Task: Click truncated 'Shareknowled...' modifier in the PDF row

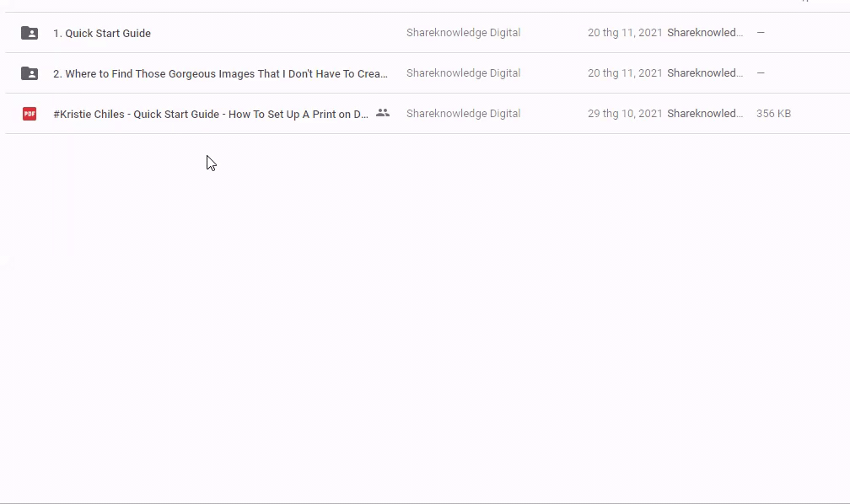Action: coord(705,114)
